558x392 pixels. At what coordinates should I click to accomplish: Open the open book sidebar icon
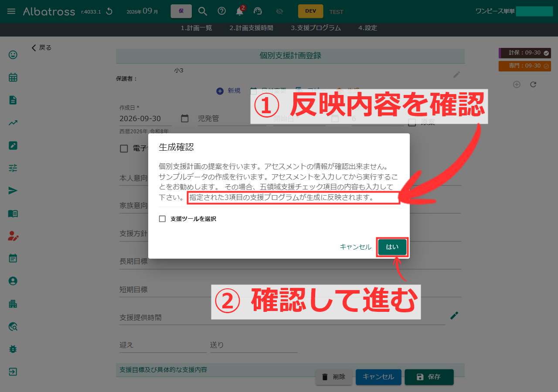13,213
